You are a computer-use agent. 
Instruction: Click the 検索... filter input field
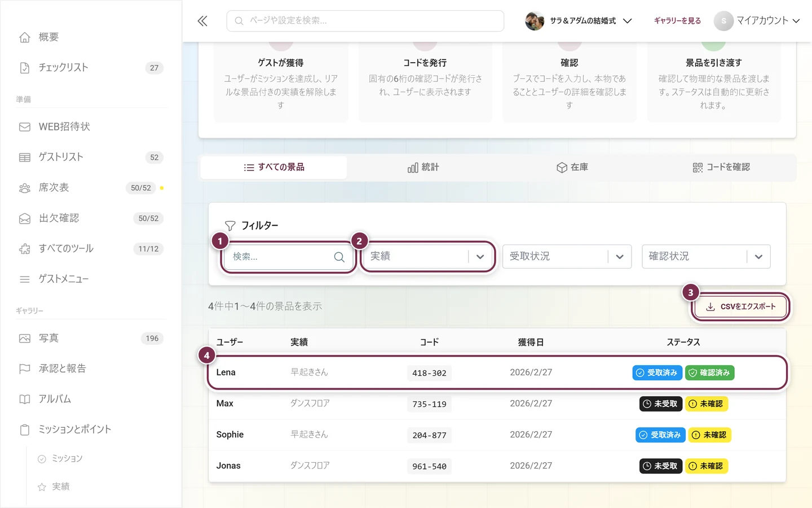pos(288,257)
